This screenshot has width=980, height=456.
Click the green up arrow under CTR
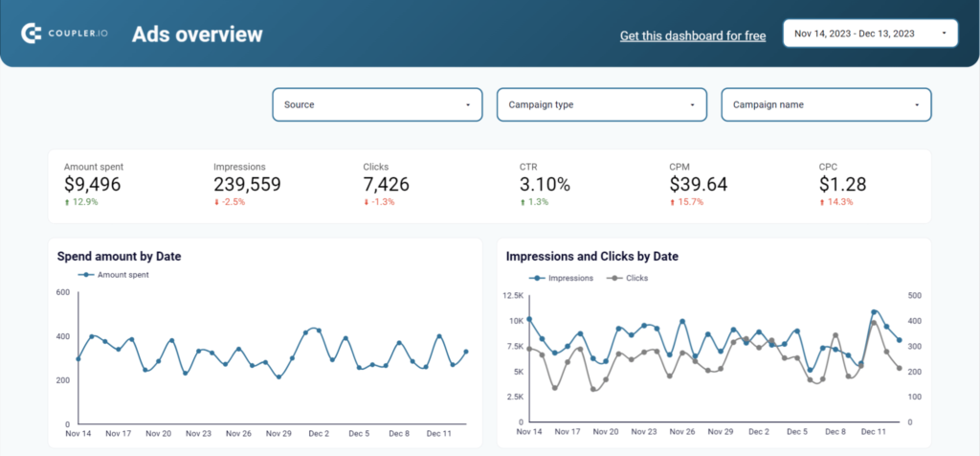tap(523, 202)
